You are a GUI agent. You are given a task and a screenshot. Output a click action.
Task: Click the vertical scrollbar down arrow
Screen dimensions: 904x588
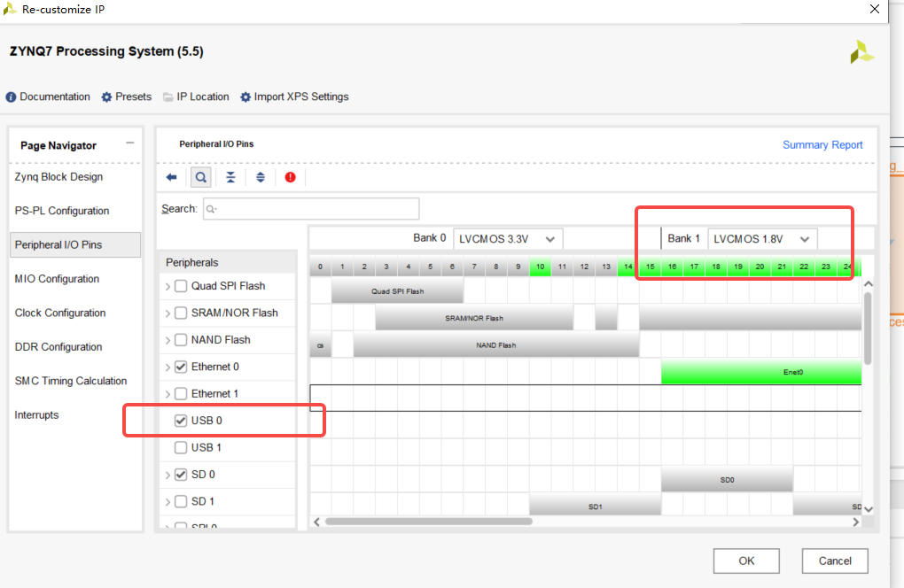(869, 509)
